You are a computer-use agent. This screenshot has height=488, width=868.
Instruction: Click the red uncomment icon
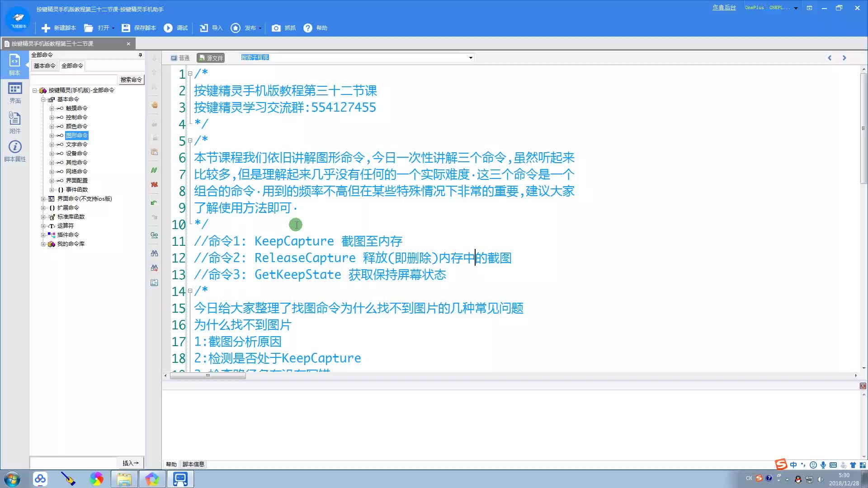point(154,184)
